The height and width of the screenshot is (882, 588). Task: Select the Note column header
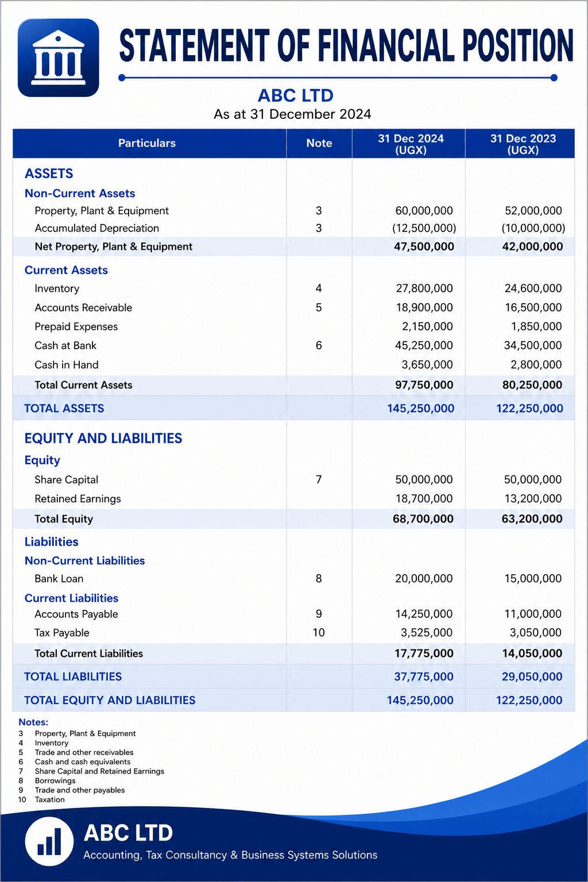pyautogui.click(x=319, y=143)
